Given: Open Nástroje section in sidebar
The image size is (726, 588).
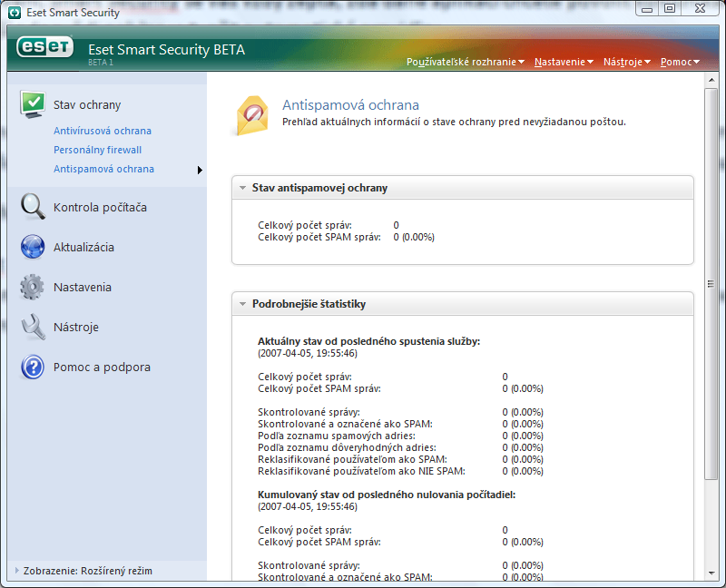Looking at the screenshot, I should pos(76,327).
